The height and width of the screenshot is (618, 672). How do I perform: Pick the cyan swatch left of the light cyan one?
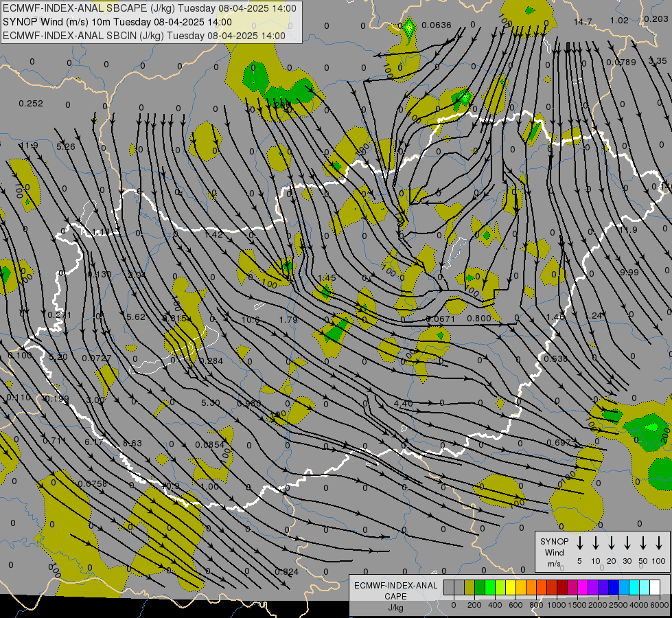(634, 587)
